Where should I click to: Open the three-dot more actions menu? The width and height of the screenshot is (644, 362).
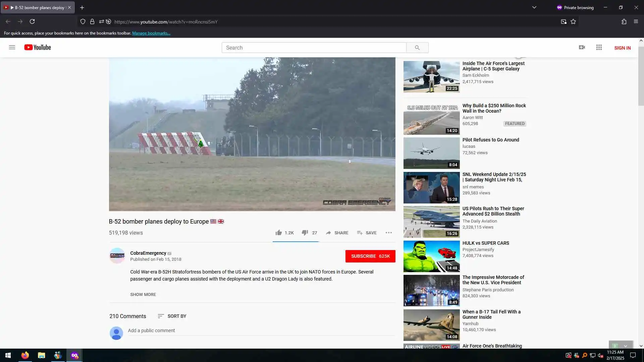pos(388,233)
